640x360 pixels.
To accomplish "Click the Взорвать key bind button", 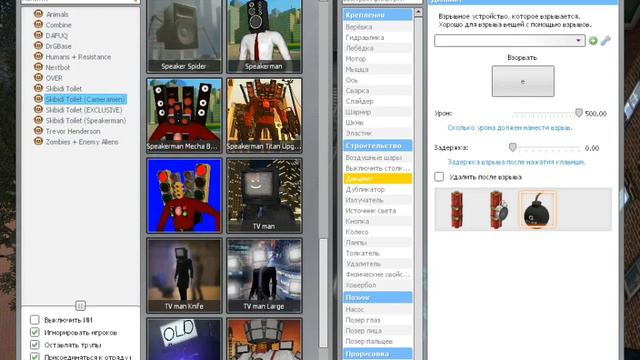I will coord(523,81).
